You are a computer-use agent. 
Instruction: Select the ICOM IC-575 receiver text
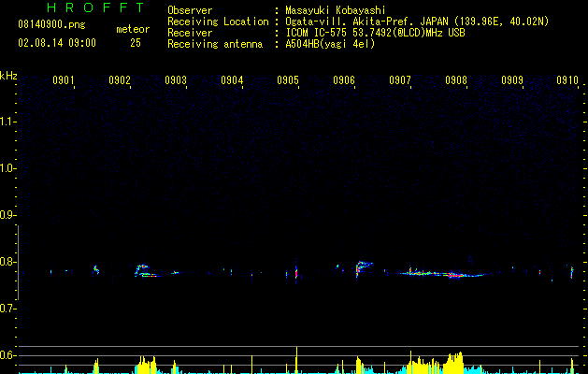click(375, 33)
